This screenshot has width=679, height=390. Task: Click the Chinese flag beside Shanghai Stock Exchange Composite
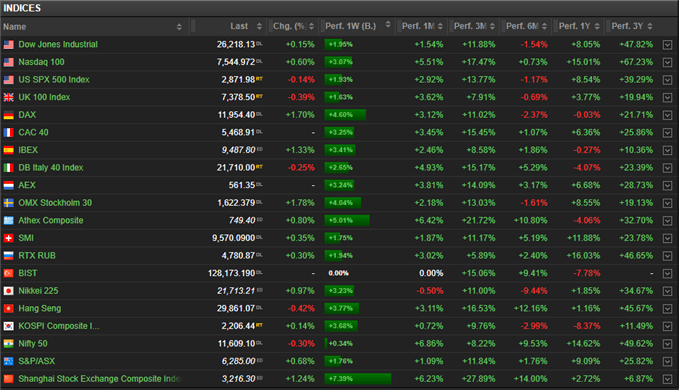pyautogui.click(x=9, y=379)
